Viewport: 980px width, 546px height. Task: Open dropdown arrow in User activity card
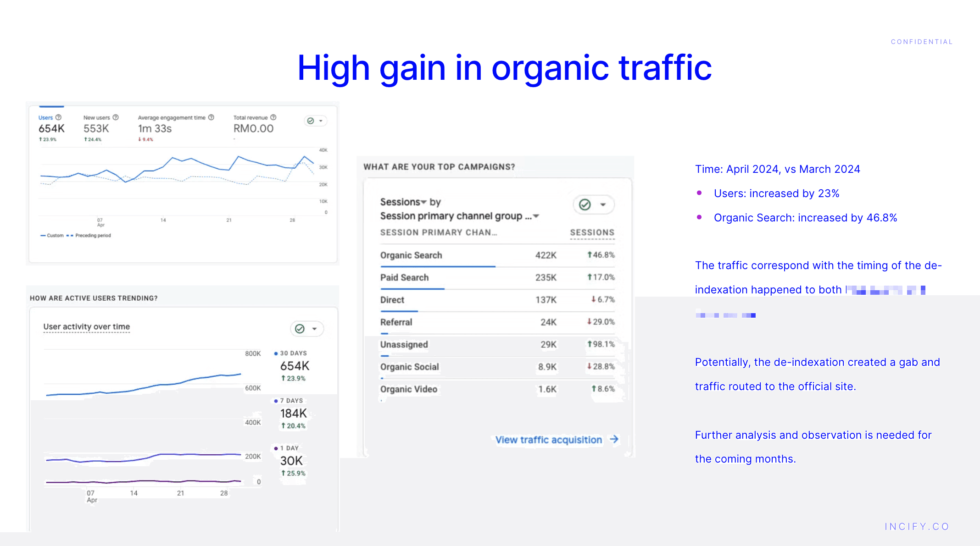click(315, 329)
